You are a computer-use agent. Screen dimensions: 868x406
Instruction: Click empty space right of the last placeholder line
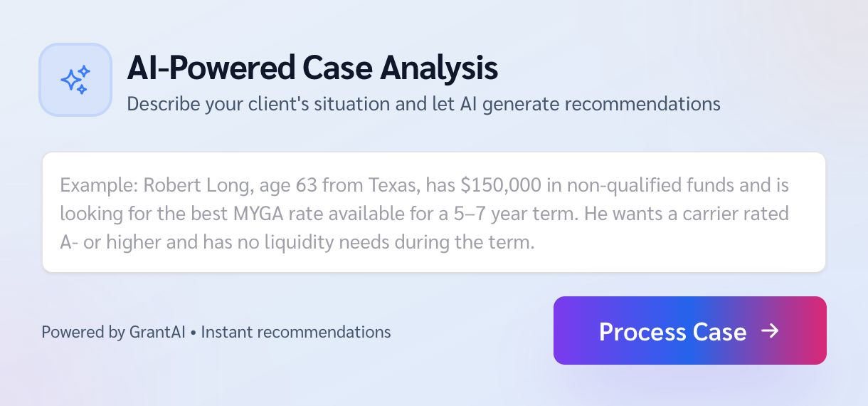676,243
